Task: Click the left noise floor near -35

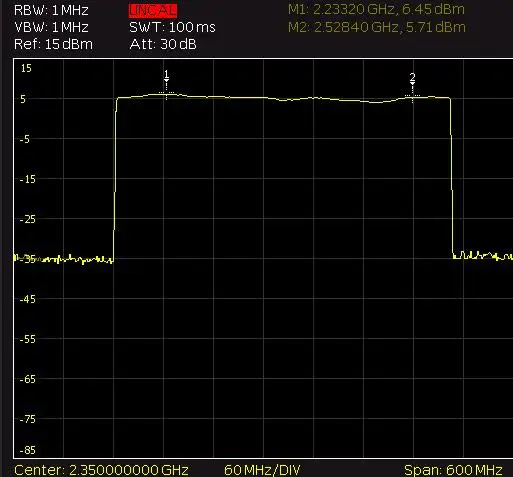Action: pos(63,259)
